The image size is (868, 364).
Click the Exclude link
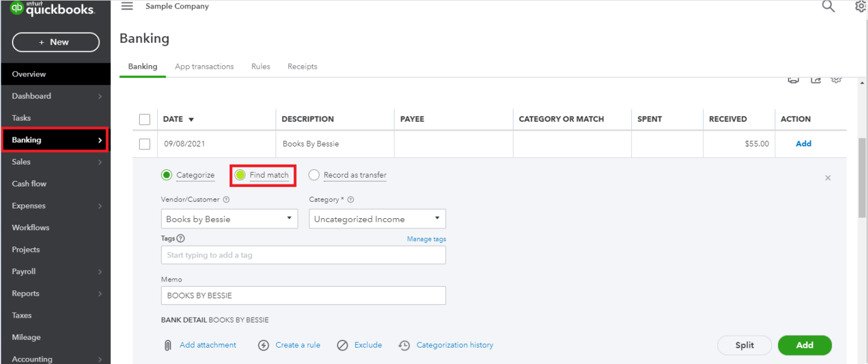(x=368, y=345)
